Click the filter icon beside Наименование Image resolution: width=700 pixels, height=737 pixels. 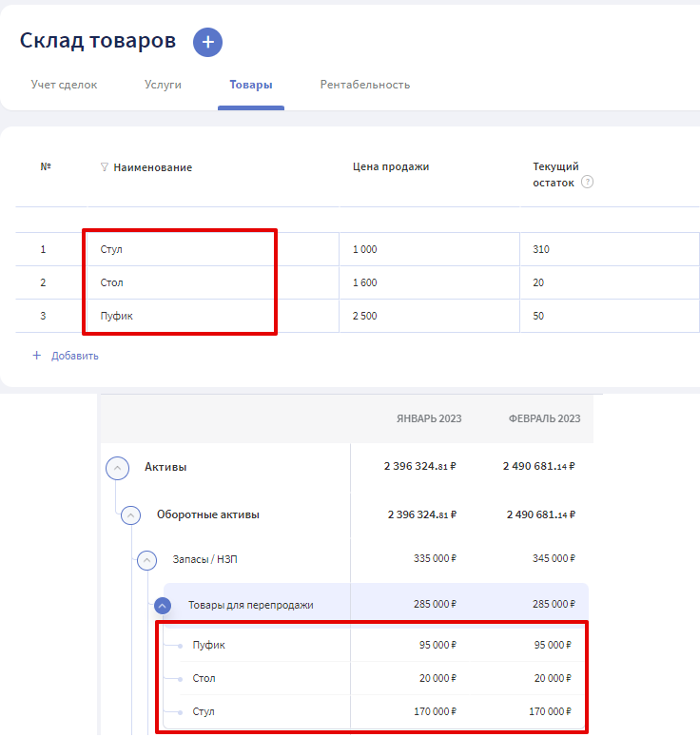105,167
